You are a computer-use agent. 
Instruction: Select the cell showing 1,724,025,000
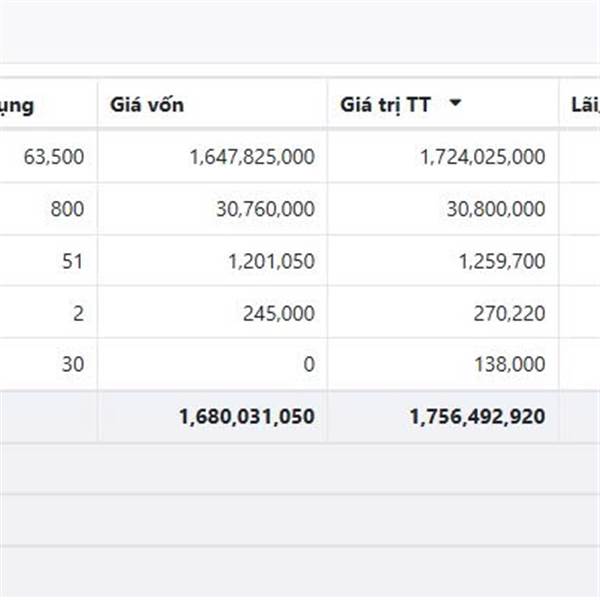click(x=443, y=157)
